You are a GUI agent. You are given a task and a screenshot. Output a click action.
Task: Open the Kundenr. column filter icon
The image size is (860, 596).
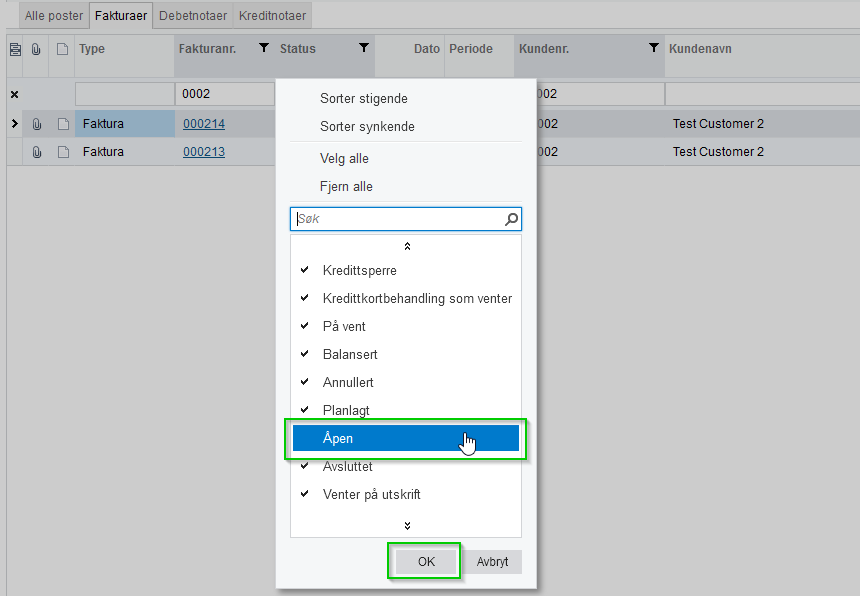pos(654,48)
